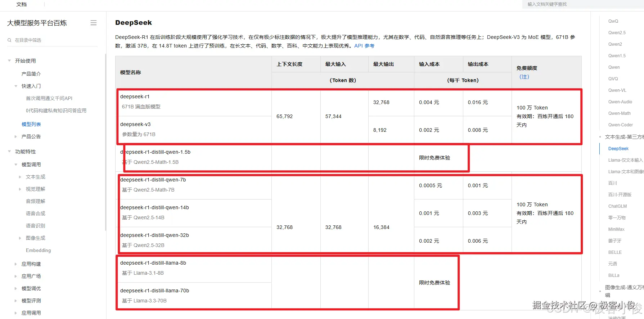Toggle the sidebar collapse hamburger icon

tap(94, 23)
